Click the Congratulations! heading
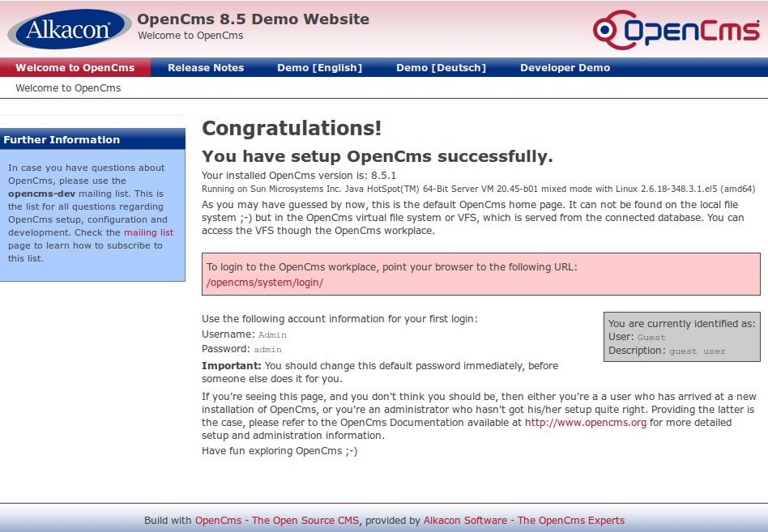This screenshot has width=768, height=532. (x=292, y=128)
